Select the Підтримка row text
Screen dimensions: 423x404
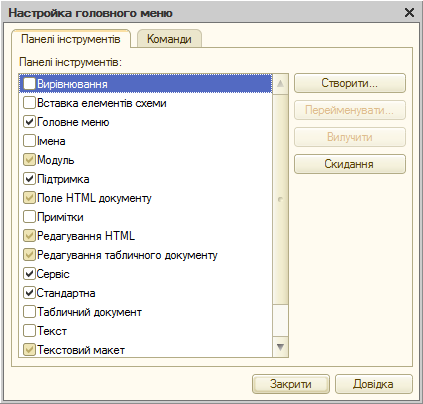click(x=63, y=179)
